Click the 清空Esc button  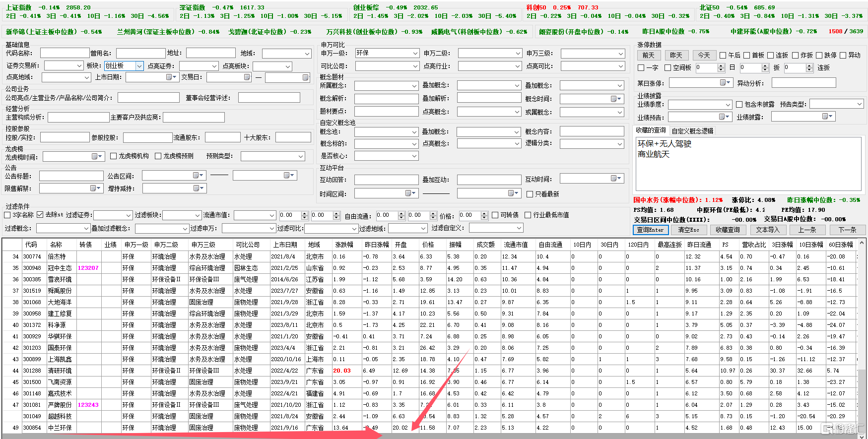coord(688,230)
